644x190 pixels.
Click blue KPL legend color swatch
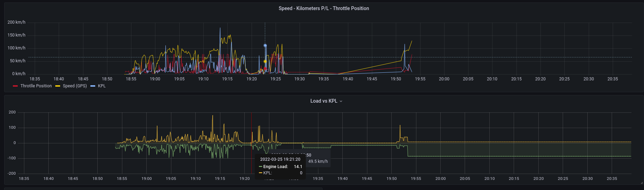(x=93, y=86)
